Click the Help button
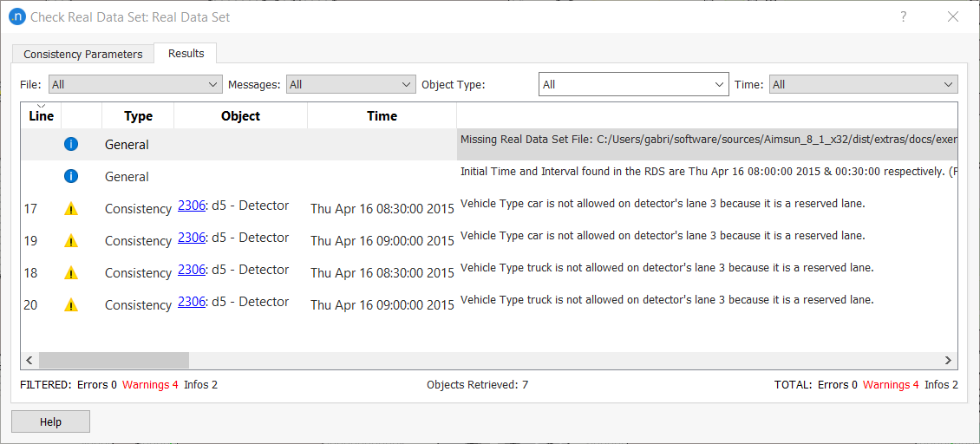This screenshot has width=980, height=444. pyautogui.click(x=50, y=421)
